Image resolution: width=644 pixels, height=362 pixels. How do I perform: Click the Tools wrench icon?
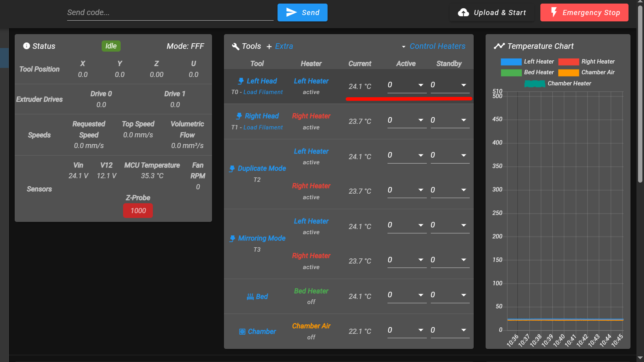pyautogui.click(x=235, y=46)
